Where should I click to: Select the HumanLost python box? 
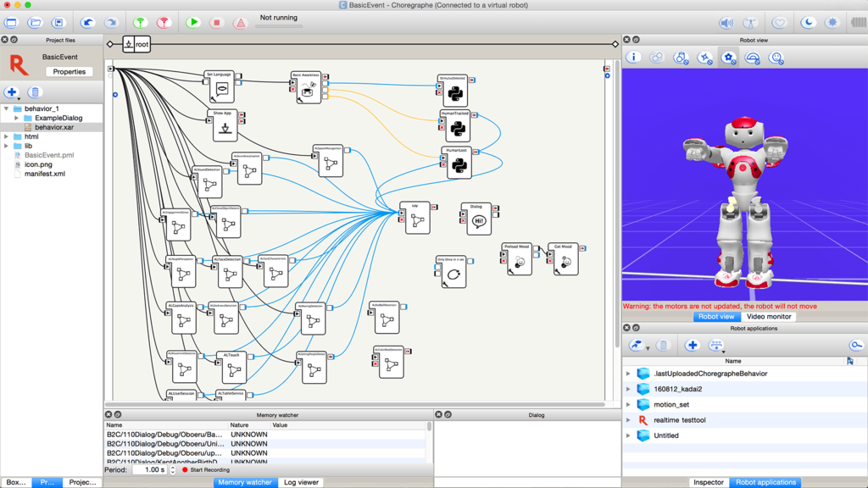(x=459, y=163)
